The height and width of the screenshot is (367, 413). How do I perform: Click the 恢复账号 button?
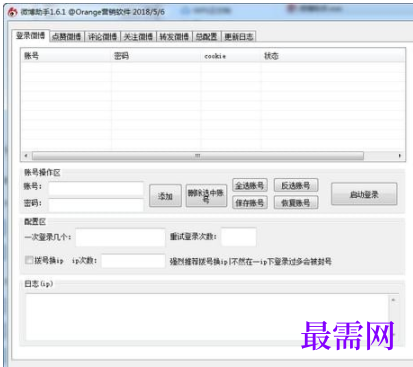(x=296, y=202)
